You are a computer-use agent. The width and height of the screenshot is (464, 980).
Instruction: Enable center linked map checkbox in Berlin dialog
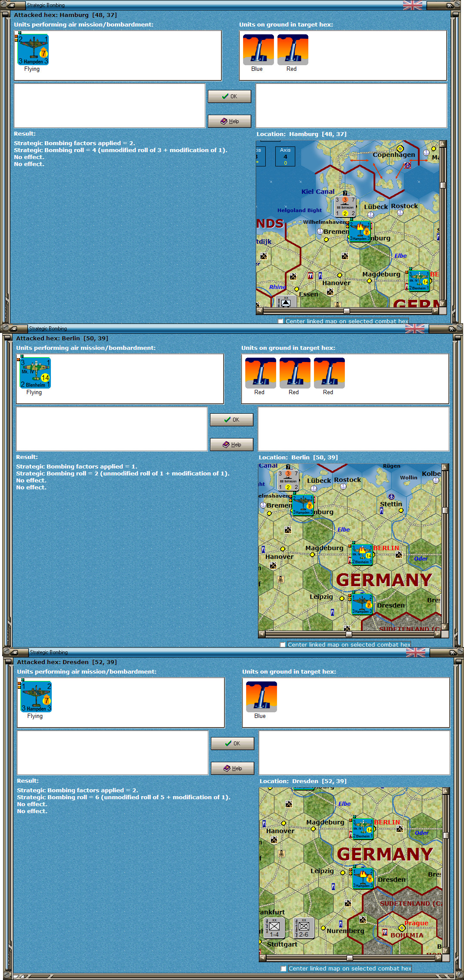(x=283, y=645)
